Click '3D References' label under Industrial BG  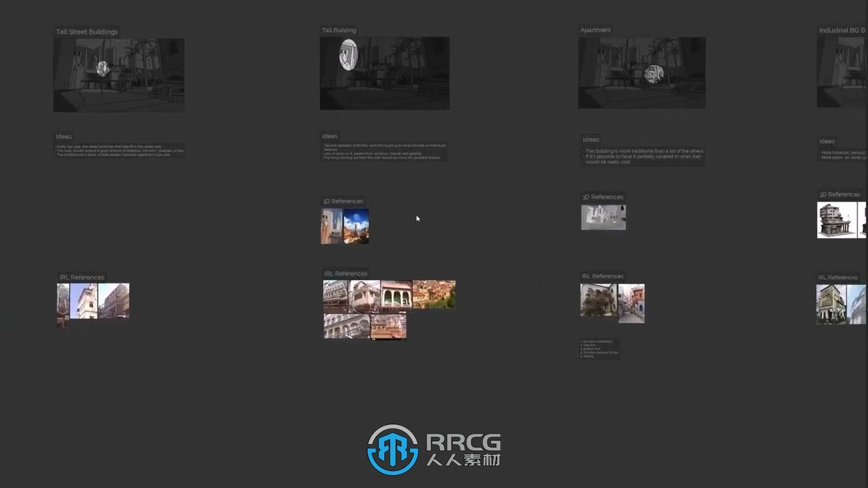click(840, 195)
